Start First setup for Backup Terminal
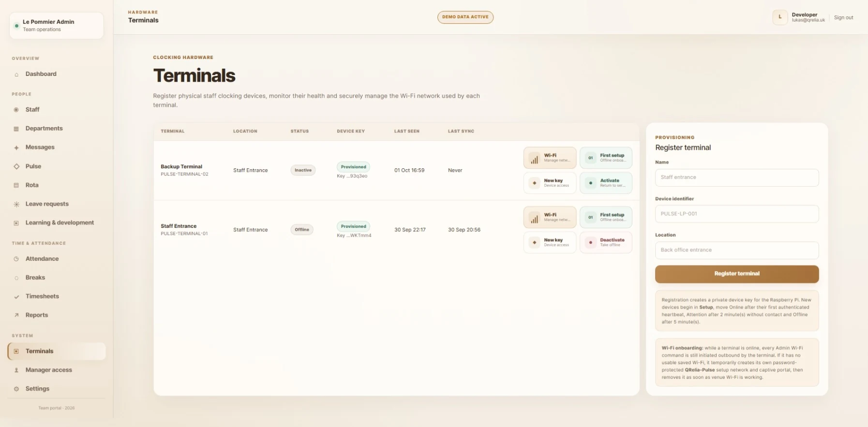The image size is (868, 427). coord(606,158)
